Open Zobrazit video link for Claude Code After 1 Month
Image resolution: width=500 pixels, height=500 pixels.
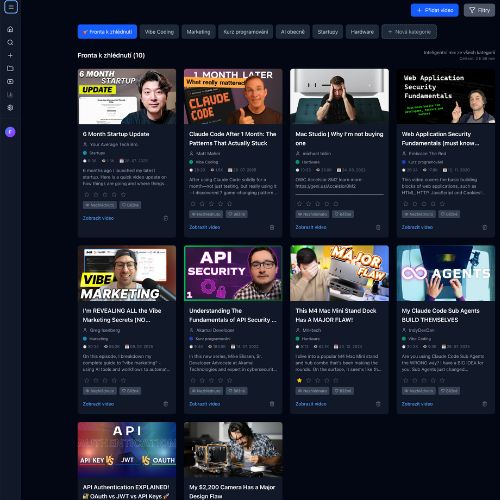(x=204, y=227)
